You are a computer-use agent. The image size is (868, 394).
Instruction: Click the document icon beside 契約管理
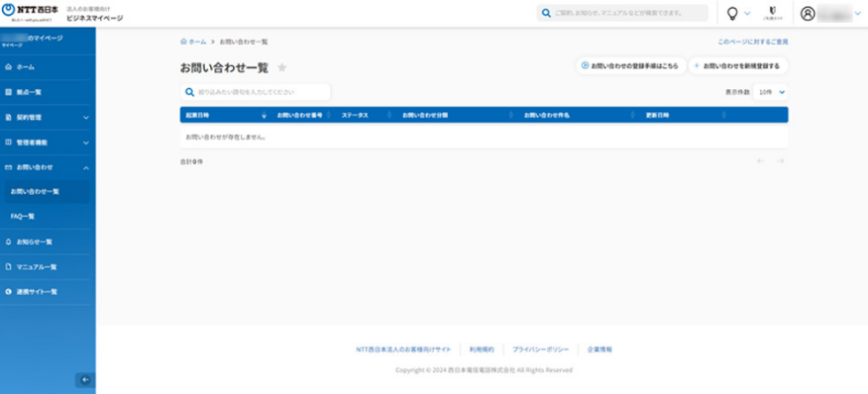pos(8,118)
